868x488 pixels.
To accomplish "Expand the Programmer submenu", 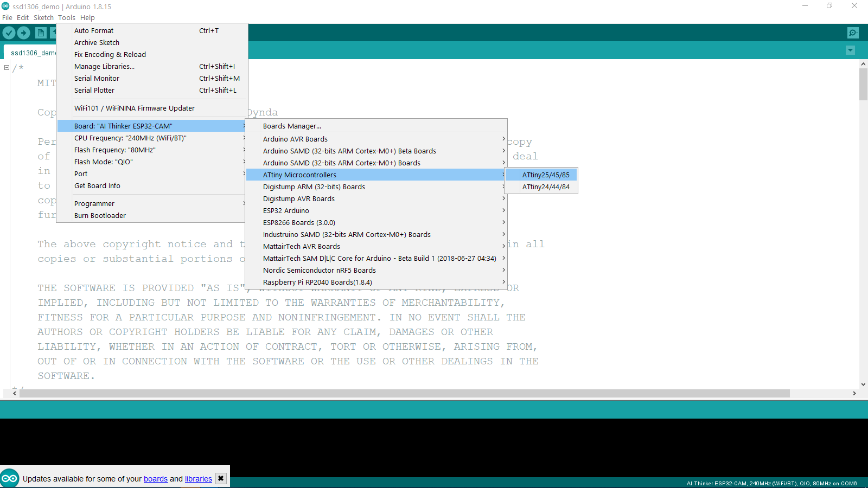I will click(152, 204).
